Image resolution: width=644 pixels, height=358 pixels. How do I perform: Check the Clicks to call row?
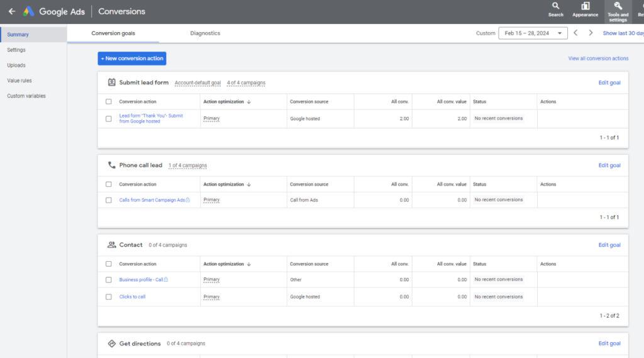click(108, 297)
